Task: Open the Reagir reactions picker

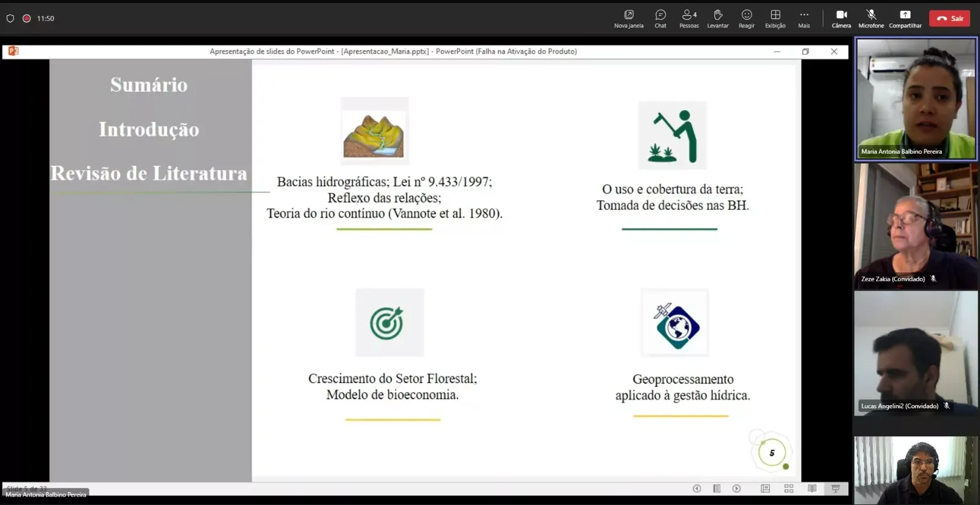Action: [747, 18]
